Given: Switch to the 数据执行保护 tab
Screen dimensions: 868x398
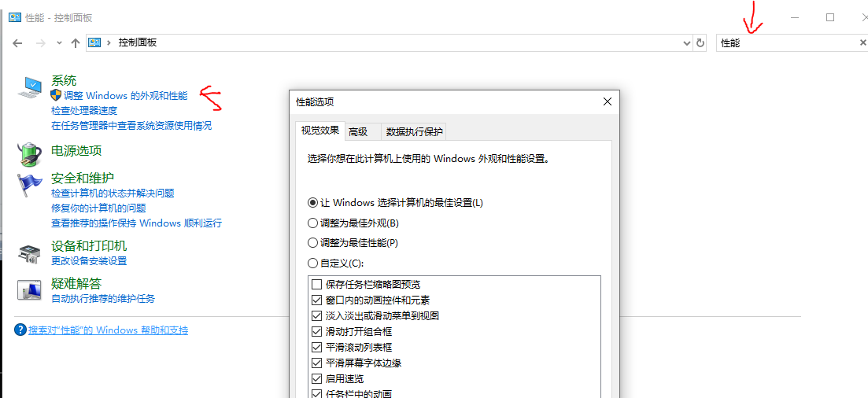Looking at the screenshot, I should pos(415,131).
